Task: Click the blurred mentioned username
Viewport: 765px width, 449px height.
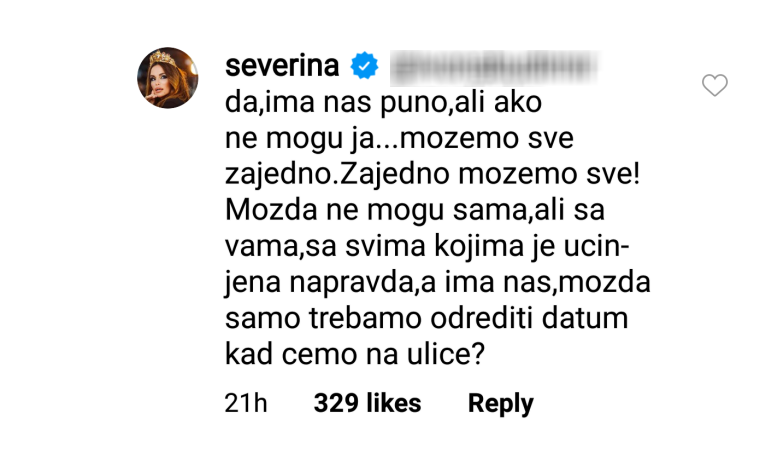Action: coord(493,68)
